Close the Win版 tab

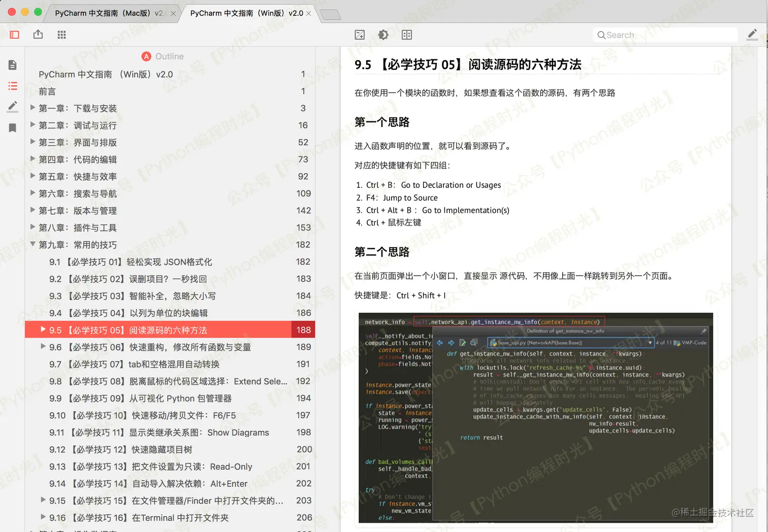(308, 13)
